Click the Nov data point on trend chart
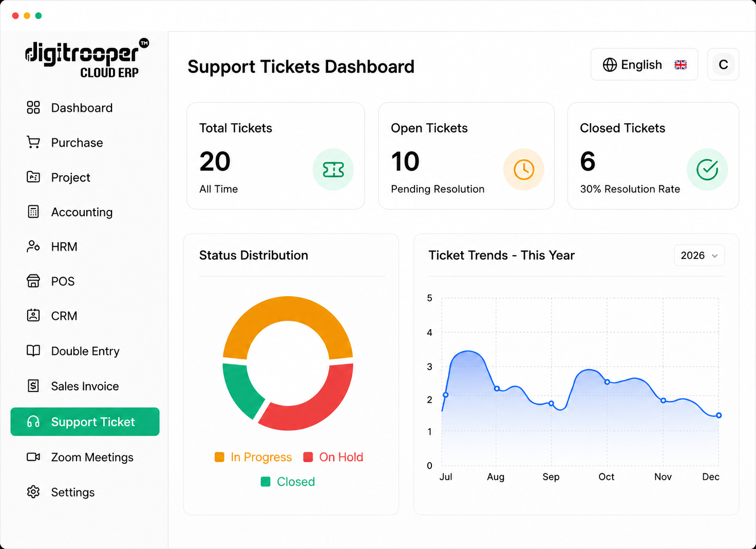 [663, 401]
